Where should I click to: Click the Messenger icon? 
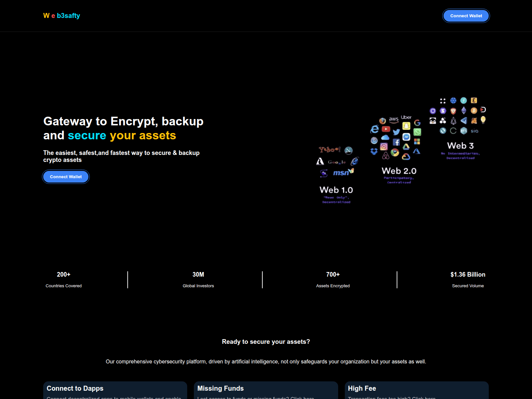(x=406, y=137)
